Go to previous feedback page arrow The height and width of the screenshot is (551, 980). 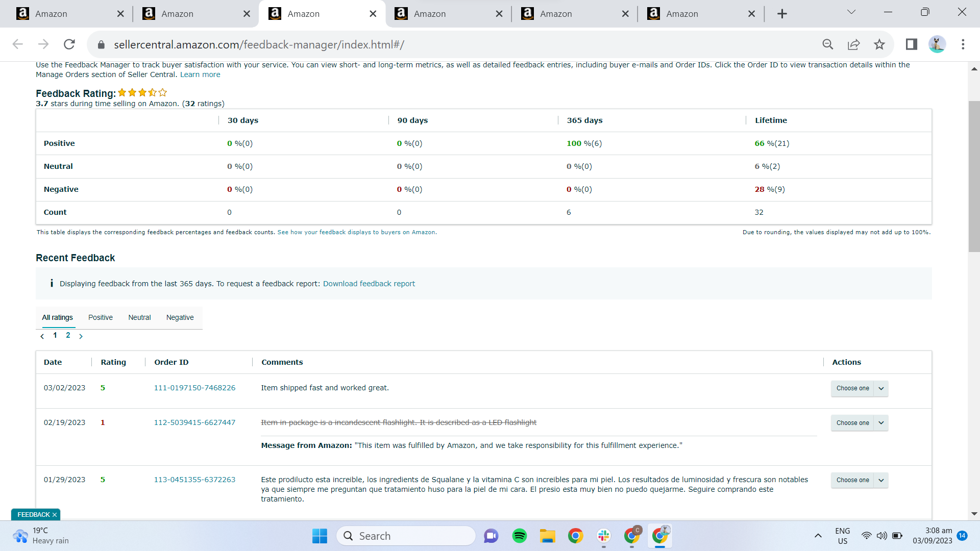point(42,336)
